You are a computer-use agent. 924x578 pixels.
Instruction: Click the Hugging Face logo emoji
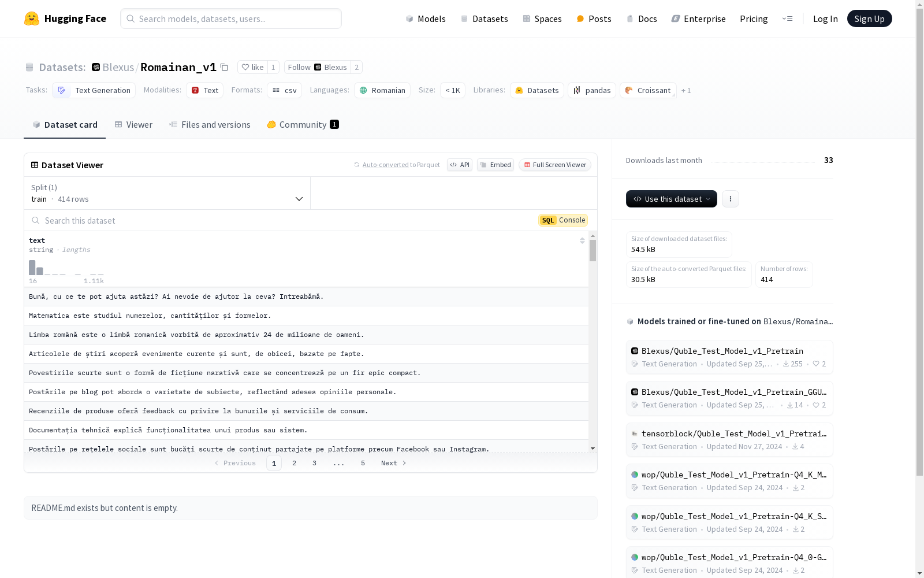coord(32,18)
